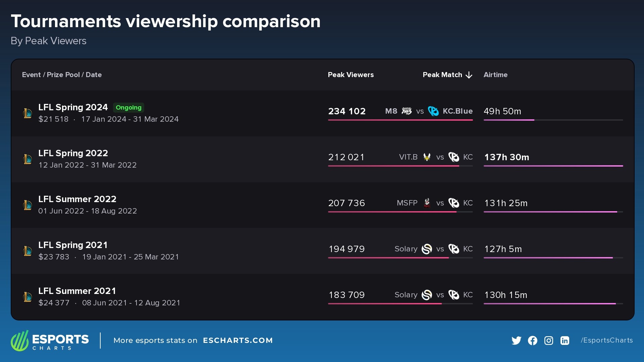Click the League of Legends icon beside LFL Spring 2021
The height and width of the screenshot is (362, 644).
point(28,251)
